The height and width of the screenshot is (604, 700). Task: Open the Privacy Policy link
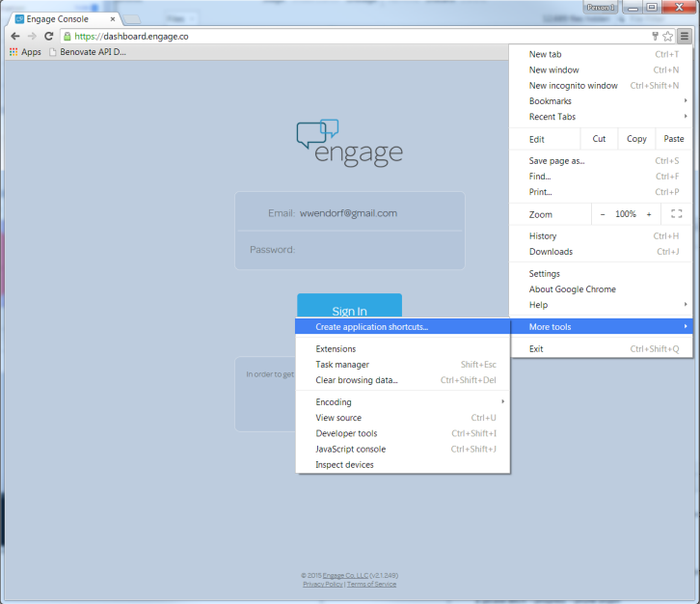[x=323, y=585]
